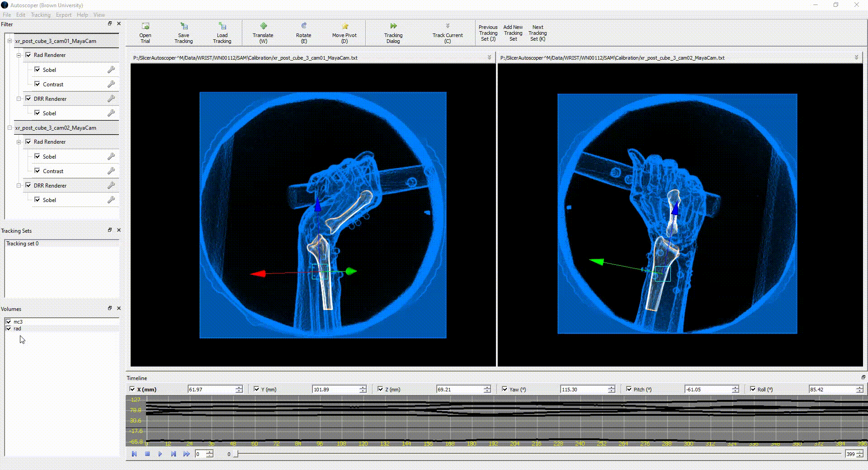Screen dimensions: 868x470
Task: Toggle Yaw (°) curve checkbox
Action: [x=505, y=389]
